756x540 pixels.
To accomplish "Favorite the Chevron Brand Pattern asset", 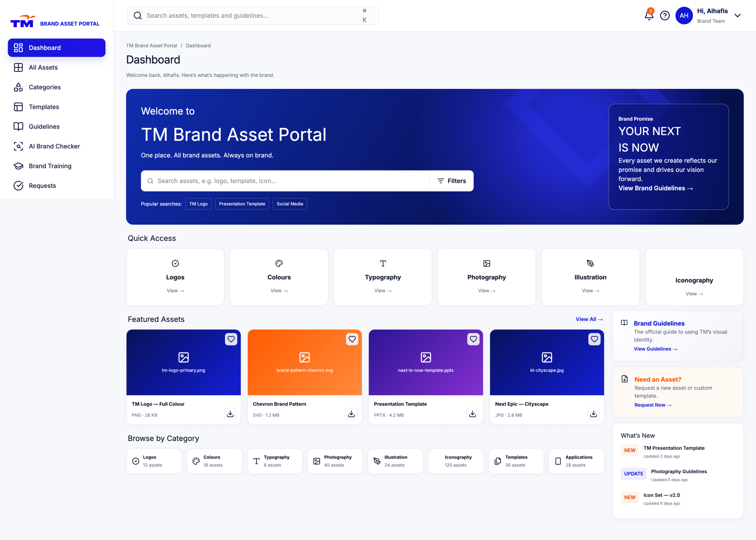I will (x=352, y=339).
